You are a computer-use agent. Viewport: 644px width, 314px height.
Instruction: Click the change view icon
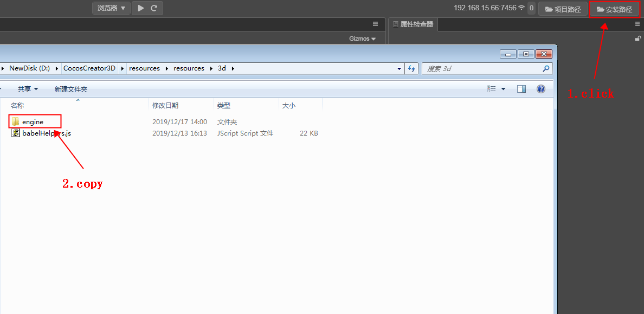pyautogui.click(x=492, y=89)
